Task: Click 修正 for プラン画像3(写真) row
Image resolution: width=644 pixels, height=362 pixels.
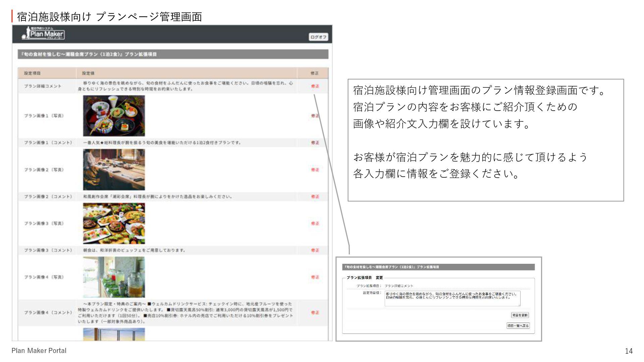Action: click(315, 224)
